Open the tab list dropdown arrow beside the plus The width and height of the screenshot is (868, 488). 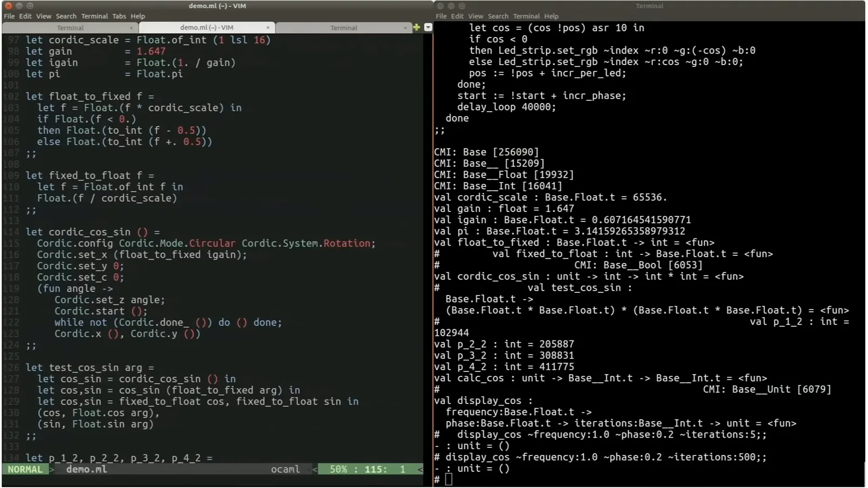point(428,27)
